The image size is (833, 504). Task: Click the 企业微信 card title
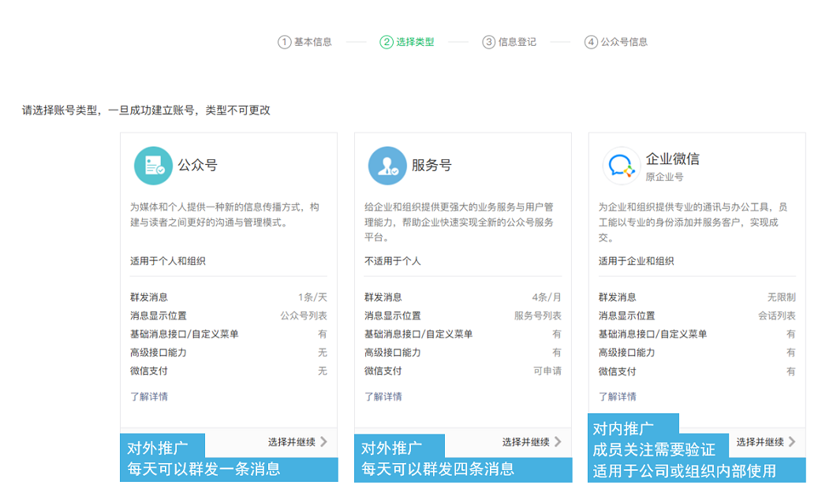673,159
